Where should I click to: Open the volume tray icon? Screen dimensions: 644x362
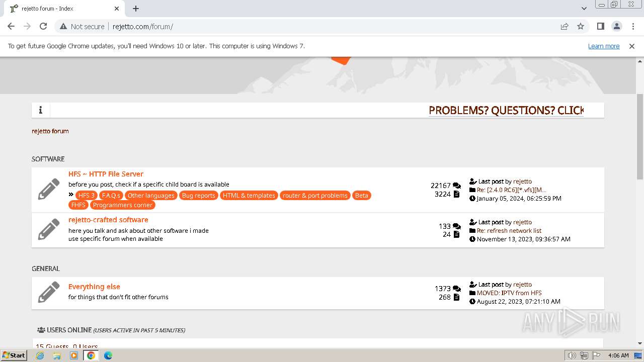[572, 355]
